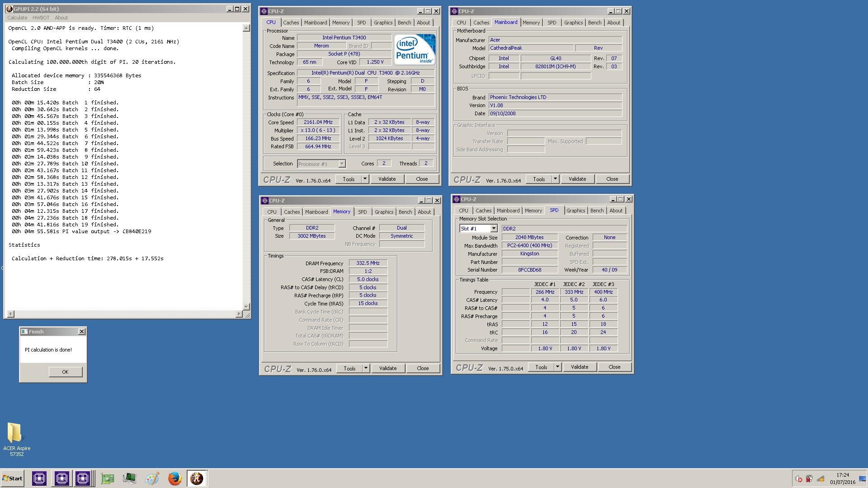The image size is (868, 488).
Task: Click the title bar icon of the CPU-Z Mainboard window
Action: coord(454,11)
